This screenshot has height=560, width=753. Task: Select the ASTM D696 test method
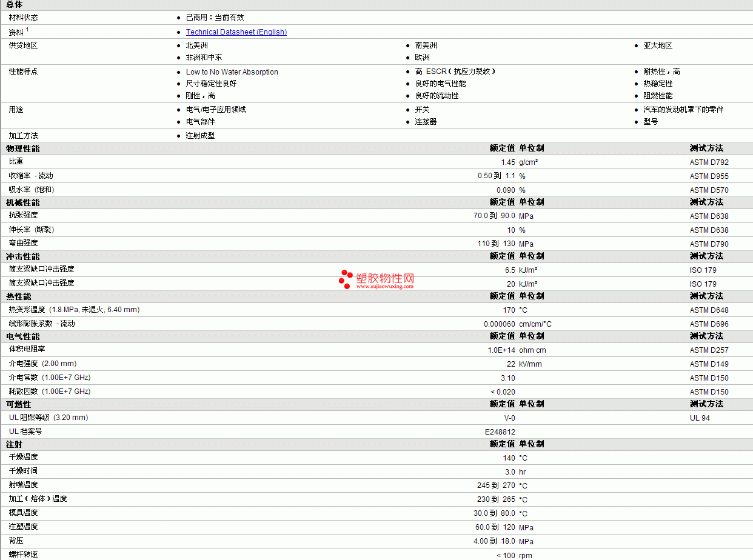(x=709, y=324)
